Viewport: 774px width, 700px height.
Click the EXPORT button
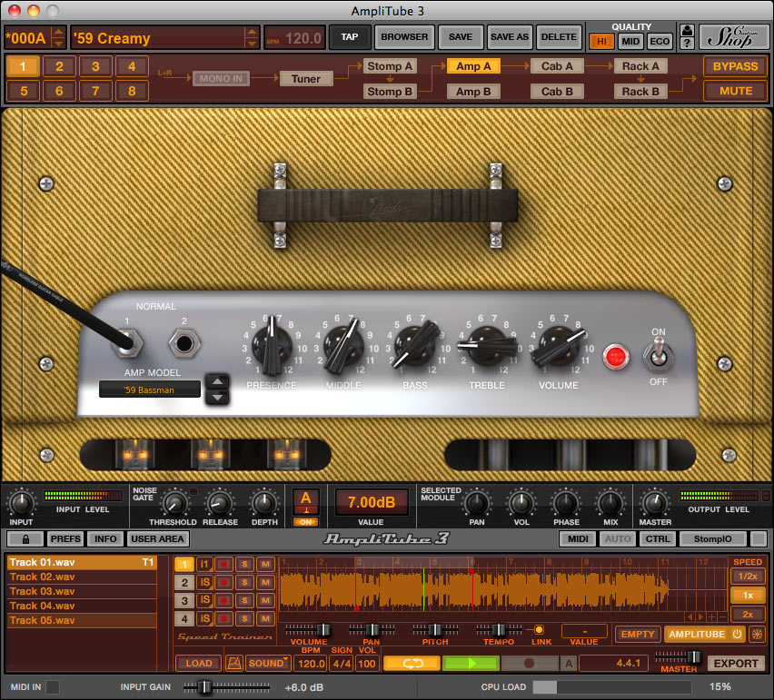(736, 664)
